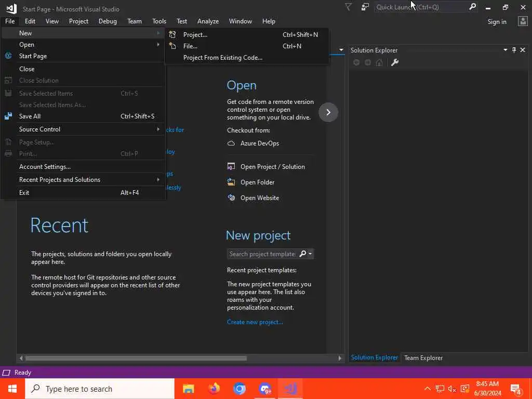
Task: Open the Edit menu
Action: [30, 21]
